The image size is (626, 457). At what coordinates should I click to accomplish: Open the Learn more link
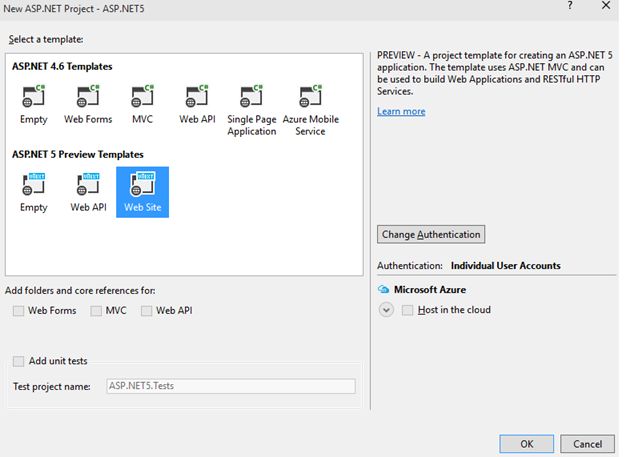pyautogui.click(x=401, y=111)
